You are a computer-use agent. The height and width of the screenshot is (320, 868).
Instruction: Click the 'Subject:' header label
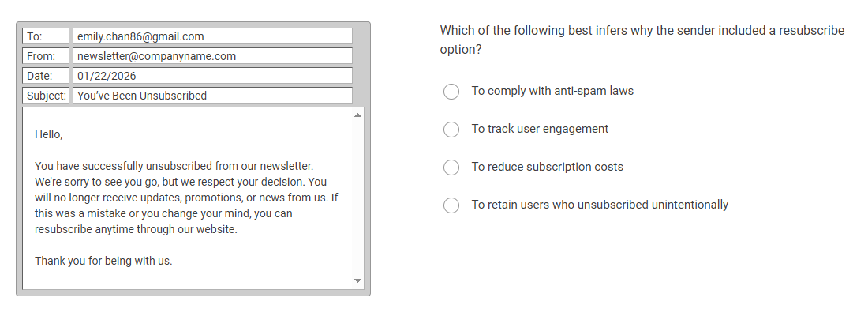point(47,96)
